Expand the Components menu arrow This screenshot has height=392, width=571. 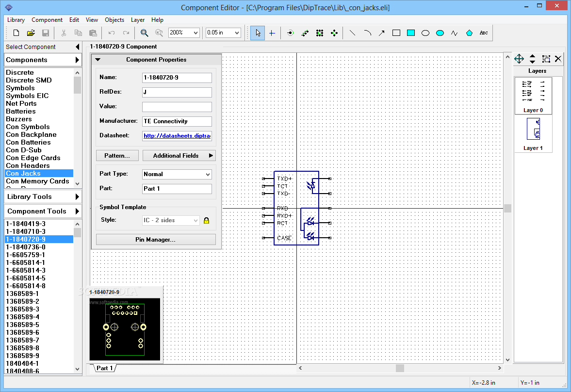coord(77,60)
